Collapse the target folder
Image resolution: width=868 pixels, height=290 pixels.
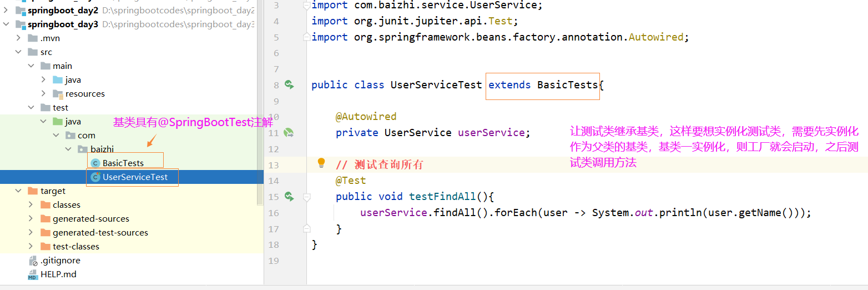tap(19, 191)
